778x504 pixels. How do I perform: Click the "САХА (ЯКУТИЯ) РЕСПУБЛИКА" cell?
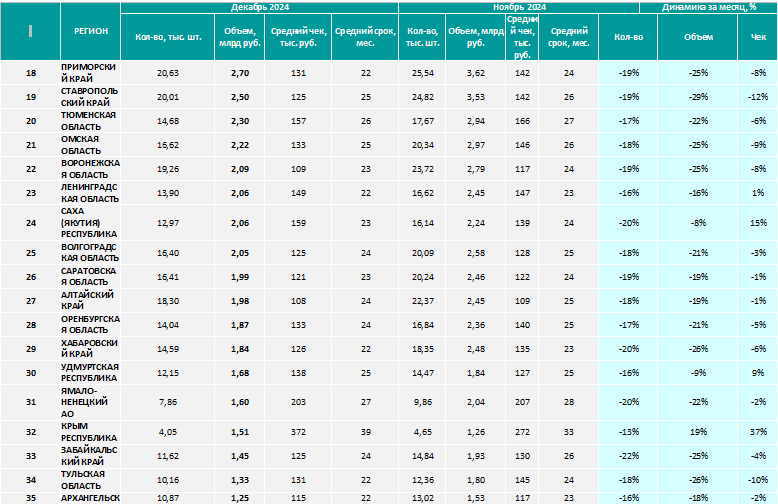click(91, 223)
